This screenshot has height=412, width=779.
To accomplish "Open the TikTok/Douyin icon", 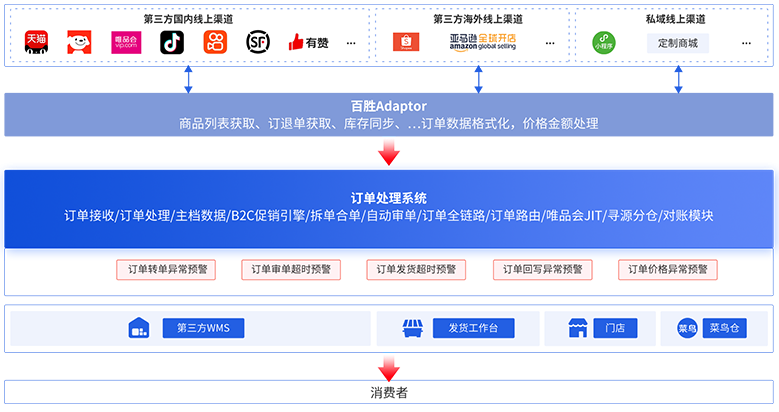I will 172,43.
